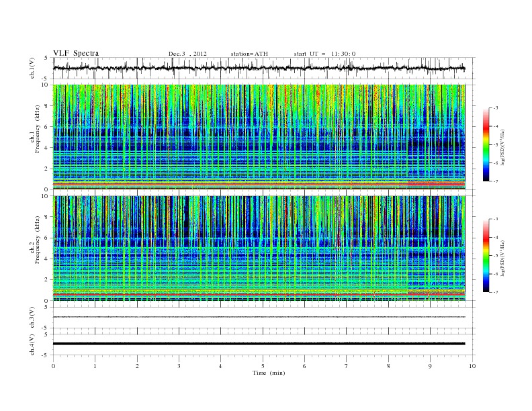This screenshot has width=532, height=411.
Task: Click the "-7" tick on upper color bar
Action: coord(496,181)
